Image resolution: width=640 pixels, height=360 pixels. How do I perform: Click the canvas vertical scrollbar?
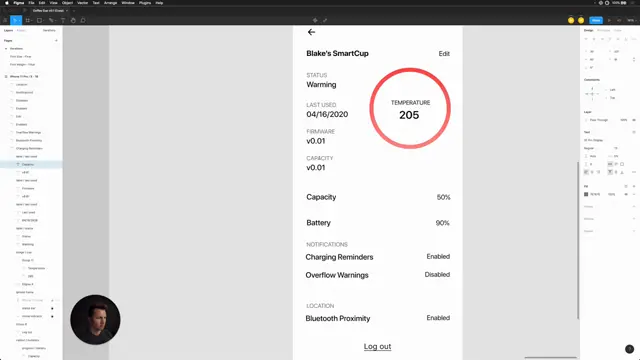[x=578, y=240]
